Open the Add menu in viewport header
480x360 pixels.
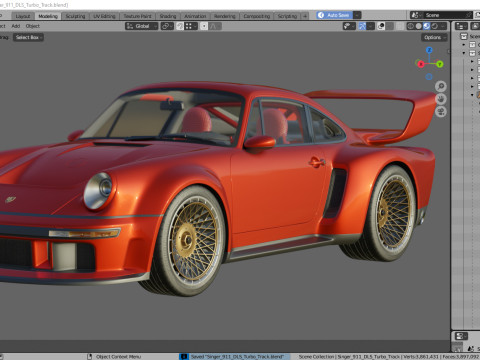16,26
